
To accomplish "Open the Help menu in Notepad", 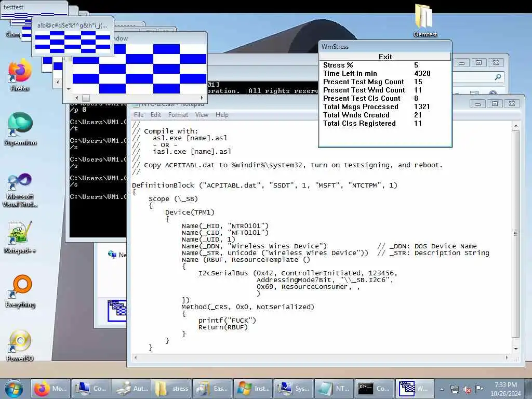I will point(222,115).
